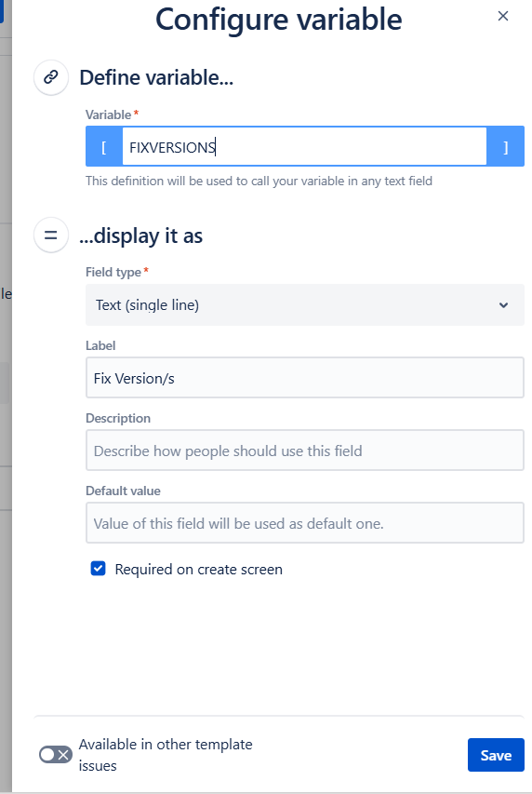Click the link icon beside Define variable
The image size is (532, 794).
tap(50, 77)
